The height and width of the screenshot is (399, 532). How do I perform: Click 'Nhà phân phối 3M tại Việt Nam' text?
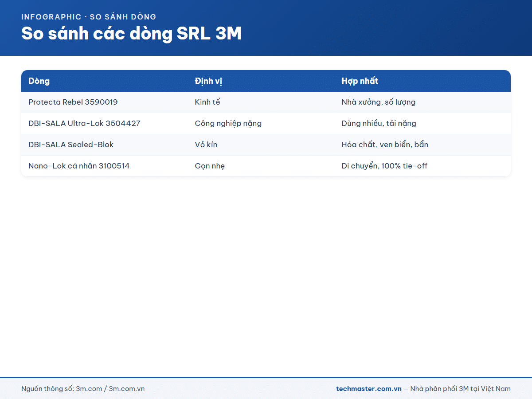(x=461, y=389)
